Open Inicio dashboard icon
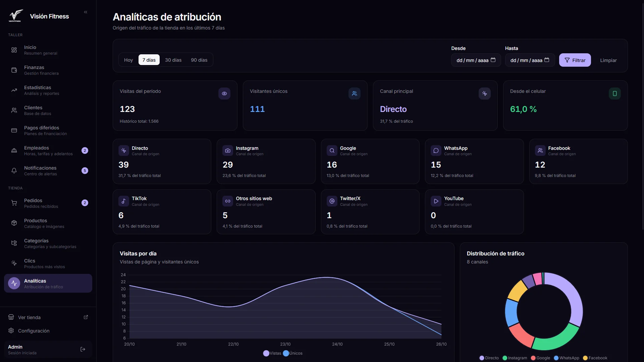 [14, 50]
